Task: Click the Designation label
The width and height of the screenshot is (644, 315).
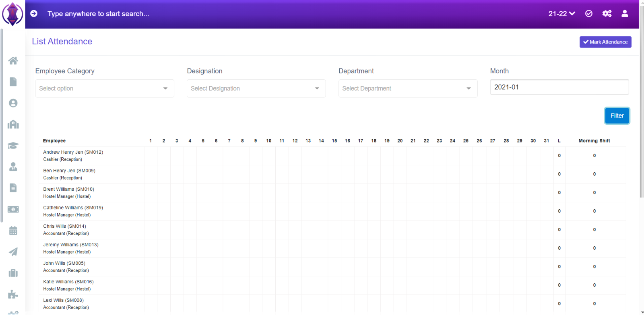Action: [204, 71]
